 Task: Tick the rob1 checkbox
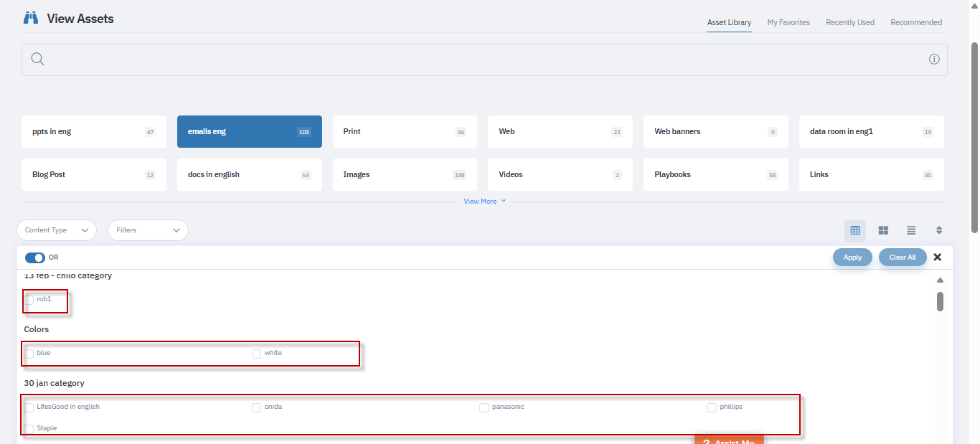coord(29,300)
